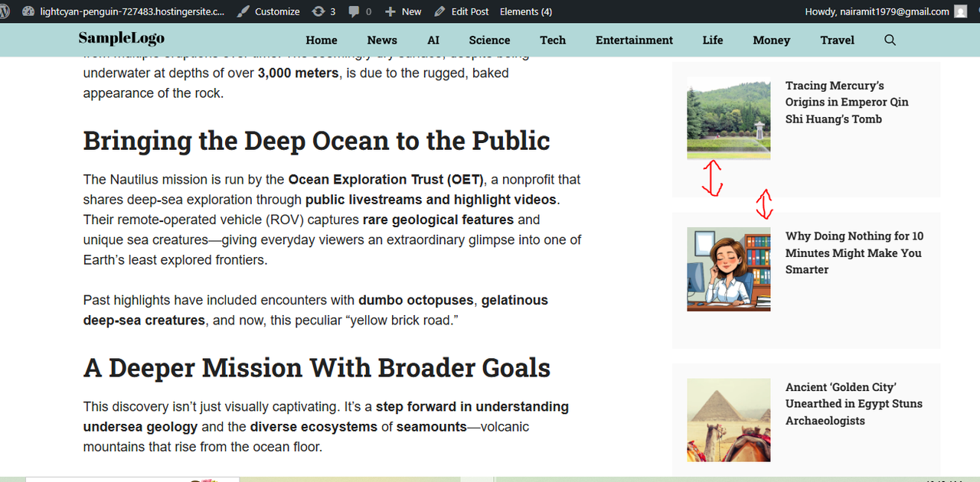
Task: Click heading Bringing the Deep Ocean to the Public
Action: (x=316, y=141)
